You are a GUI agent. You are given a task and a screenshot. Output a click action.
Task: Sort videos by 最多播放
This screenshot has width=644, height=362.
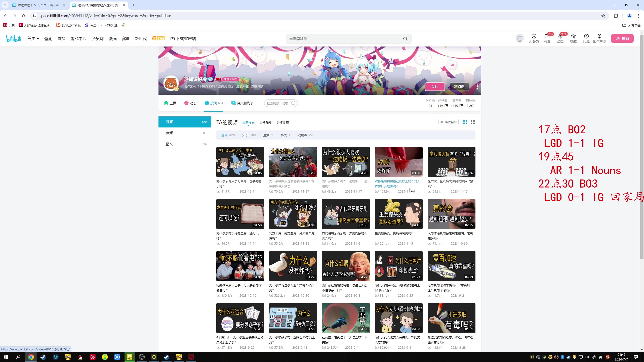265,122
